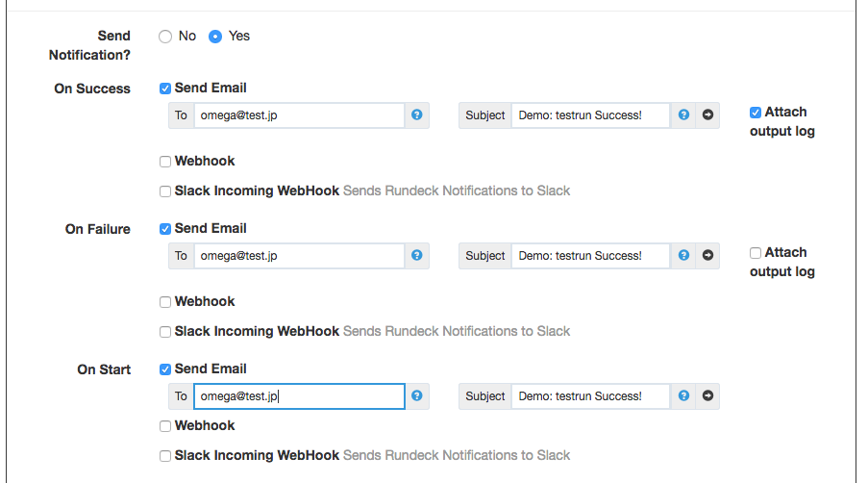Click arrow icon next to On Failure Subject

coord(707,256)
